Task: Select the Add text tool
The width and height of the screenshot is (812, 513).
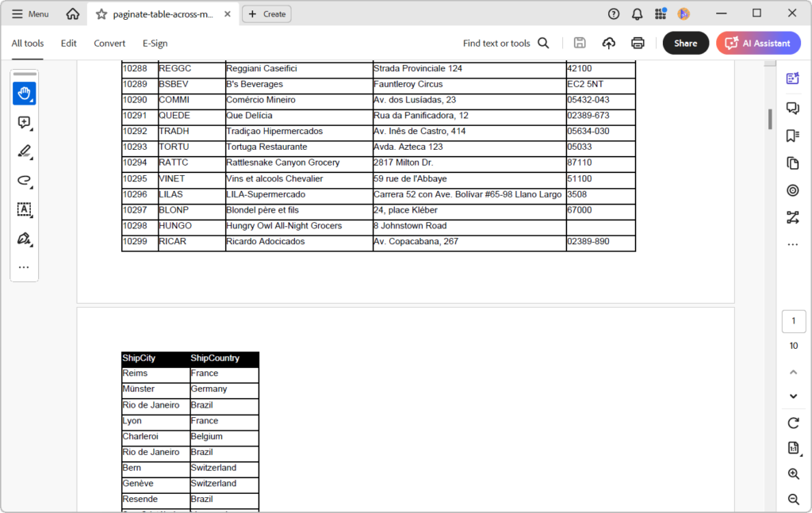Action: pyautogui.click(x=25, y=209)
